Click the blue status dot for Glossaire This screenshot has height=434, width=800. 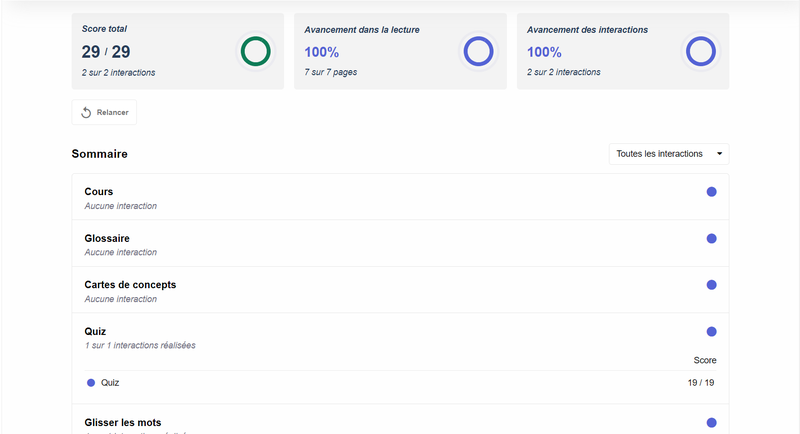pos(712,239)
